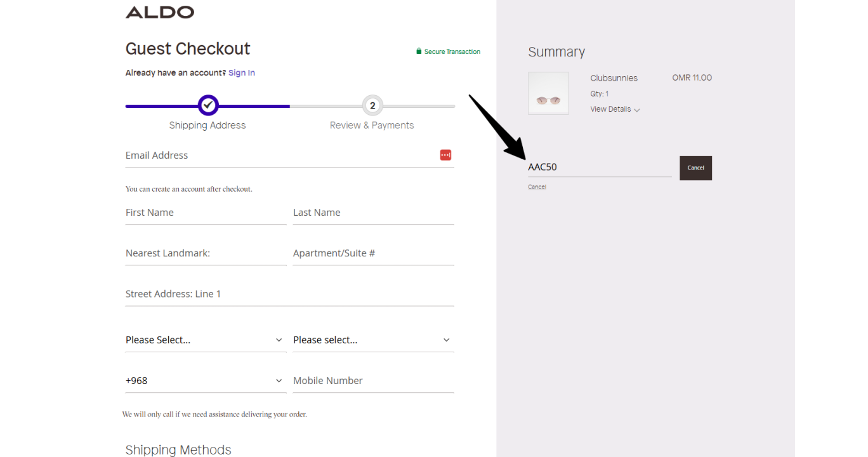This screenshot has width=868, height=457.
Task: Click the OMR 11.00 price
Action: (x=692, y=78)
